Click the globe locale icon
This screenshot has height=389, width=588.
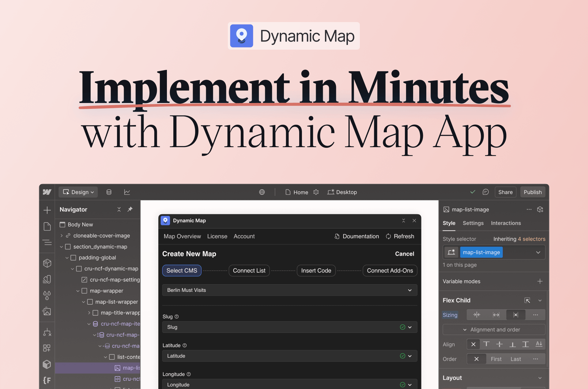262,192
